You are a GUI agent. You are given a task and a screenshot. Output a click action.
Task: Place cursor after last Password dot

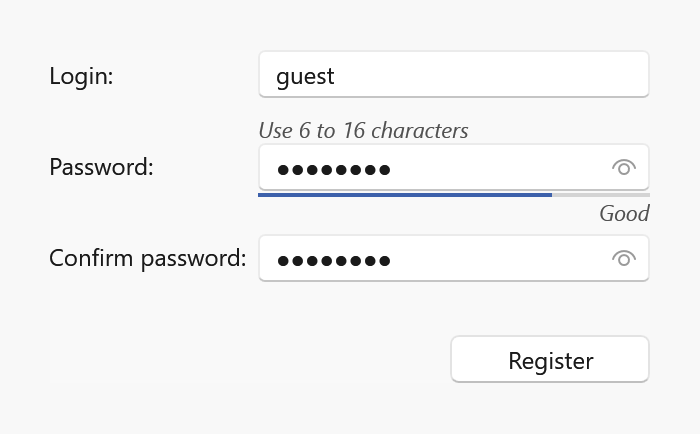coord(392,169)
